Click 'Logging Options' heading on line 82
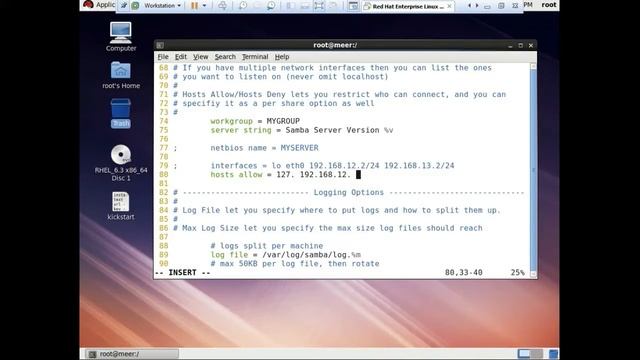 tap(349, 192)
